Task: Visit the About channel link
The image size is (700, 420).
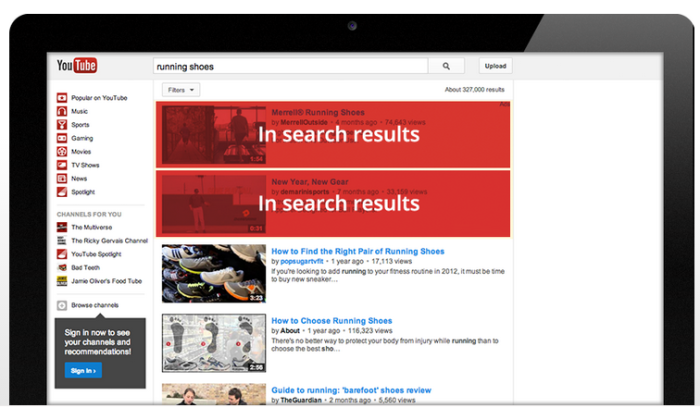Action: click(x=290, y=331)
